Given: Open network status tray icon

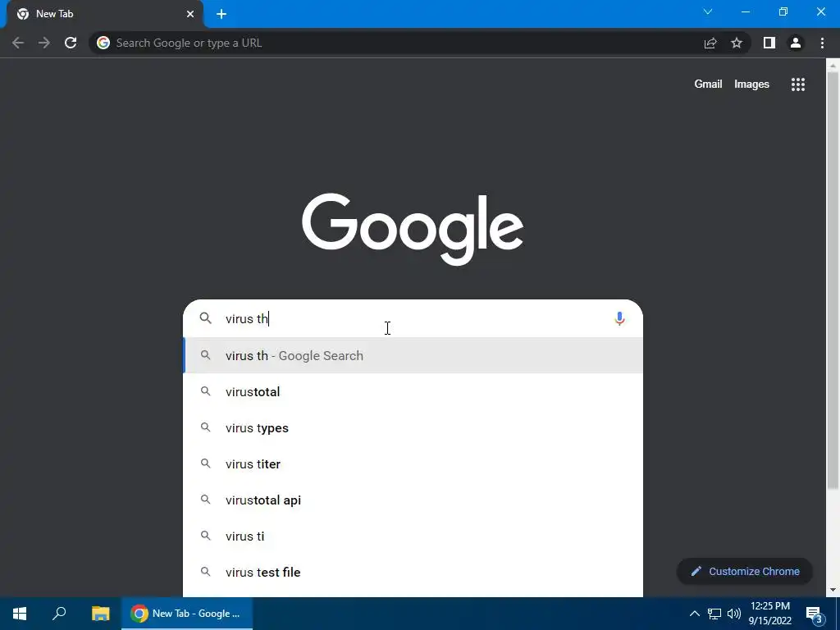Looking at the screenshot, I should point(714,614).
